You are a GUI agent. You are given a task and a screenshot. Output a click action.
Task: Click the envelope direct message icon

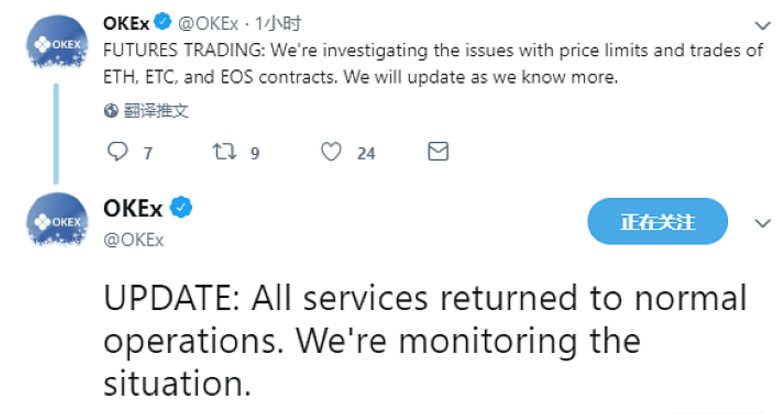tap(437, 152)
